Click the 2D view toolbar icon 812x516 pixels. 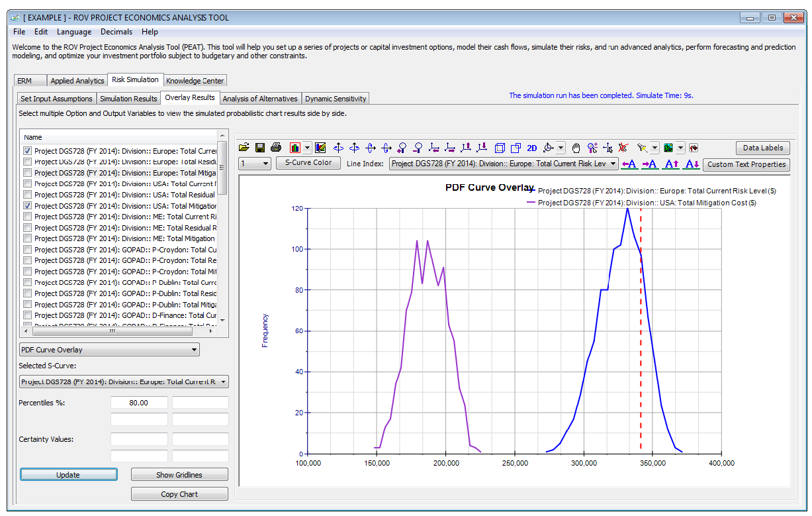coord(532,148)
